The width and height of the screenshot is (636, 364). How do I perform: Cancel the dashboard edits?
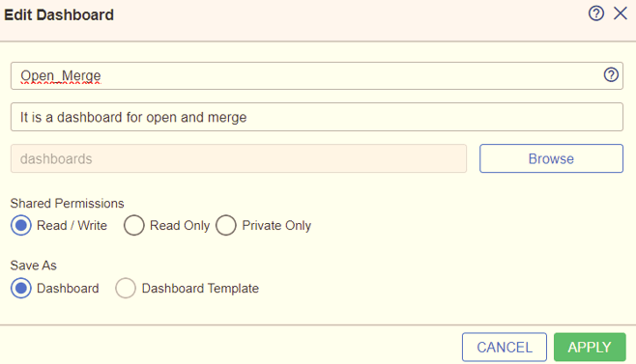[x=505, y=347]
